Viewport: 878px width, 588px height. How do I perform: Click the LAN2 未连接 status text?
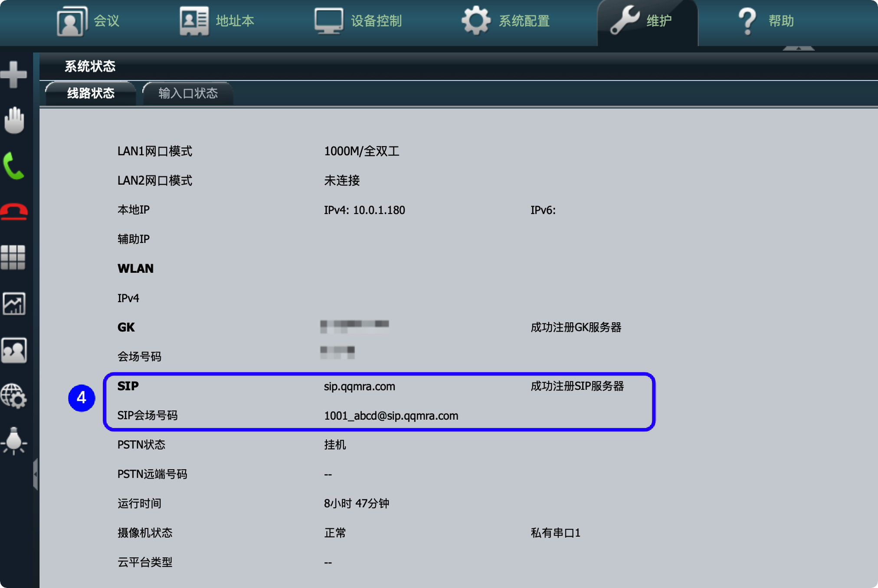coord(342,180)
